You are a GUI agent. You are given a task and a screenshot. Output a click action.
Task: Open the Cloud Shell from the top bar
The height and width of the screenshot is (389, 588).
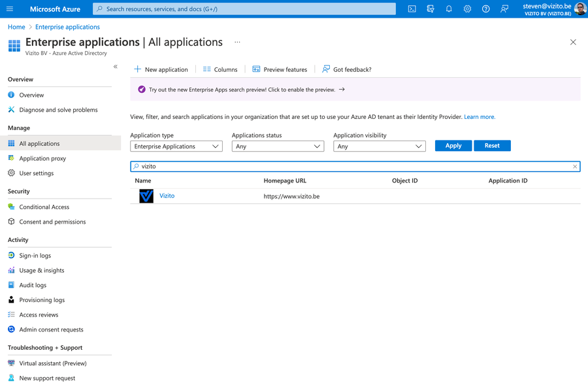pos(412,8)
